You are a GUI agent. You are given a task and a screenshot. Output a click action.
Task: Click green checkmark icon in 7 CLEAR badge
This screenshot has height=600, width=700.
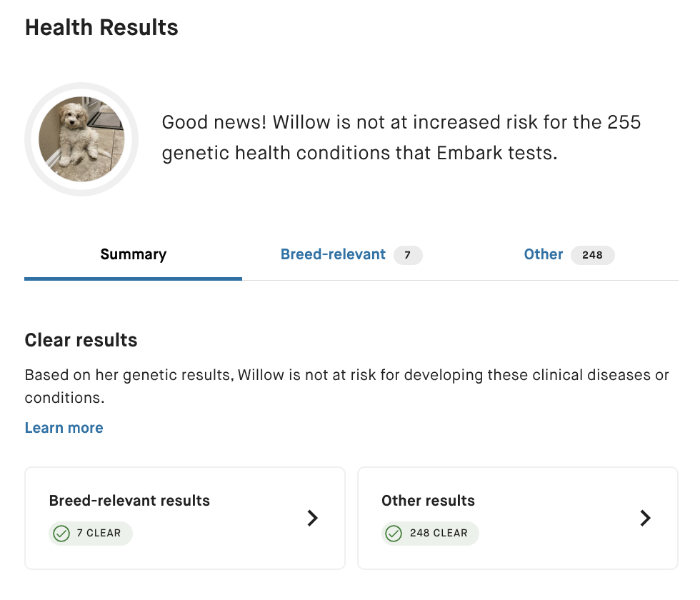click(62, 534)
